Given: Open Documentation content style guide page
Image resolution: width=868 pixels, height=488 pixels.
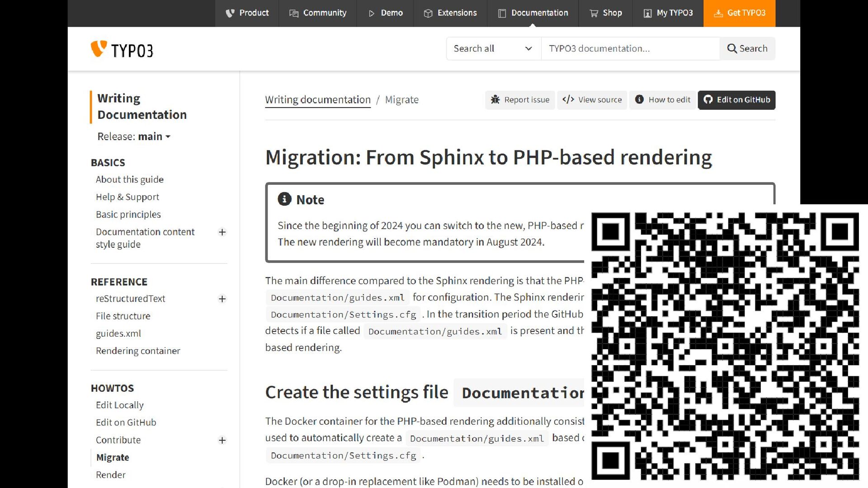Looking at the screenshot, I should point(145,238).
